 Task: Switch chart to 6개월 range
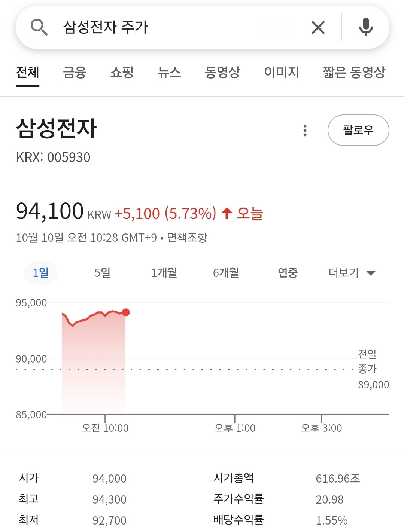[226, 273]
